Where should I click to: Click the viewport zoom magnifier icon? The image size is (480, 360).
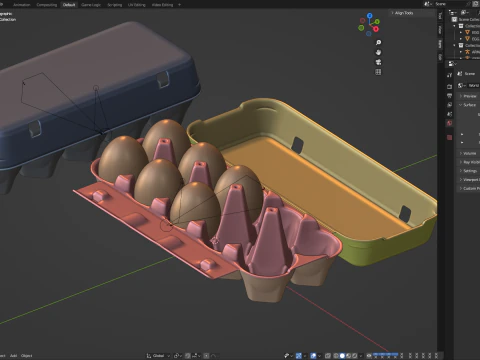point(378,42)
